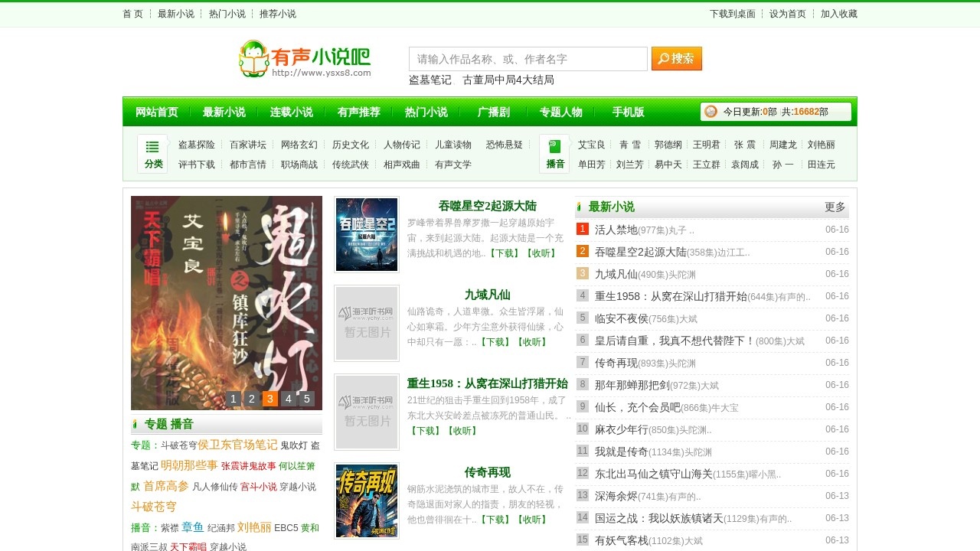Open the 广播剧 navigation tab
980x551 pixels.
pos(494,112)
